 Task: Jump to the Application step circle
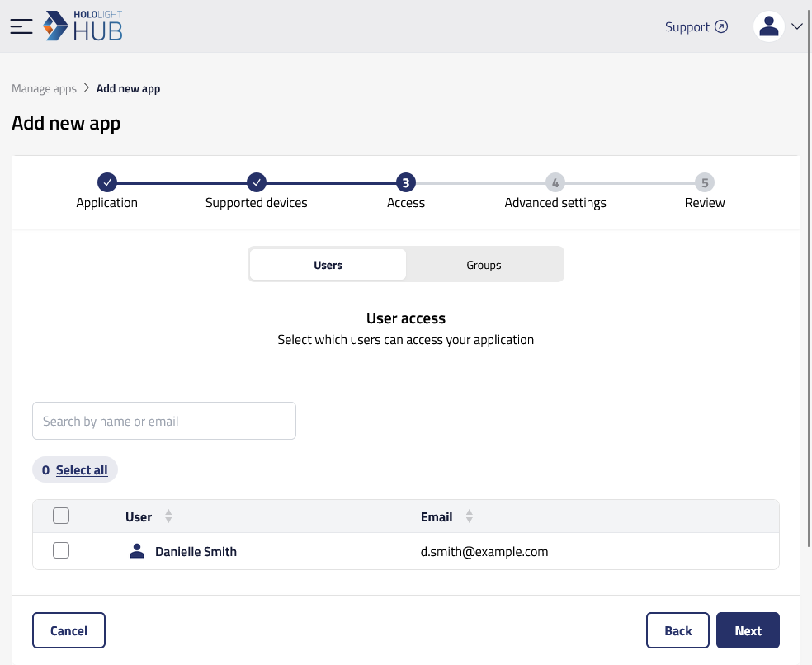pos(107,182)
